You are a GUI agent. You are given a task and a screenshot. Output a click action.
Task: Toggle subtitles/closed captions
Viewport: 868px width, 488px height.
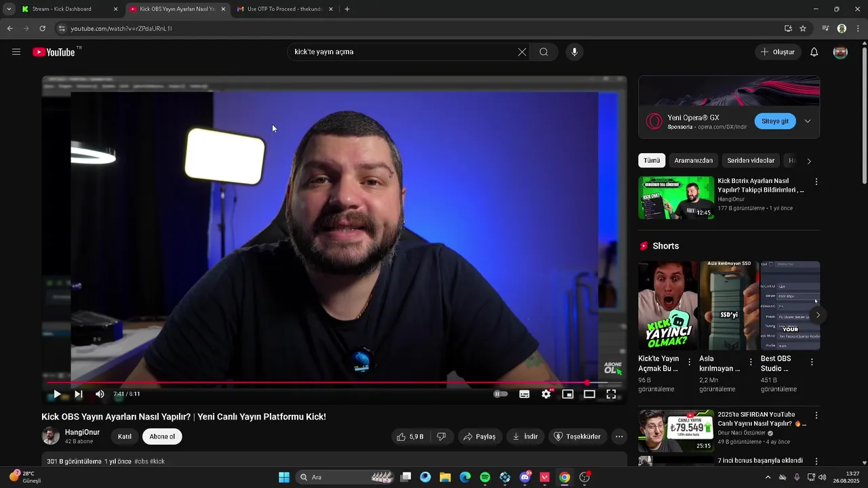524,394
